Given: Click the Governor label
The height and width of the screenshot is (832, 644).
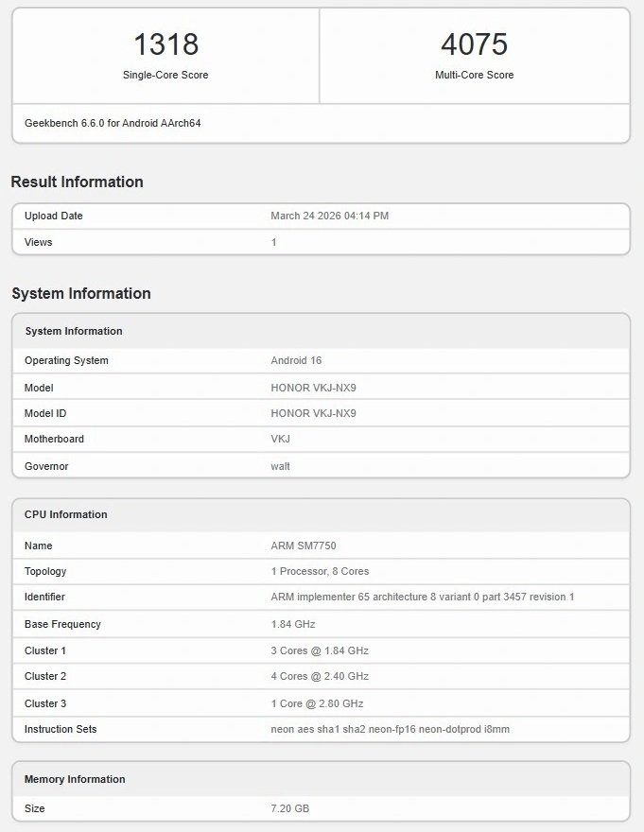Looking at the screenshot, I should (46, 466).
